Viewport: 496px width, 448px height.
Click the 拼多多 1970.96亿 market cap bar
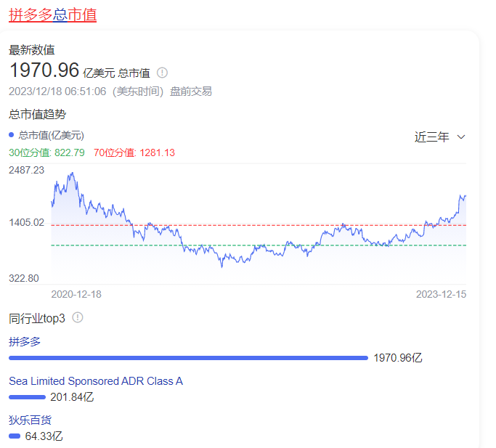tap(189, 358)
